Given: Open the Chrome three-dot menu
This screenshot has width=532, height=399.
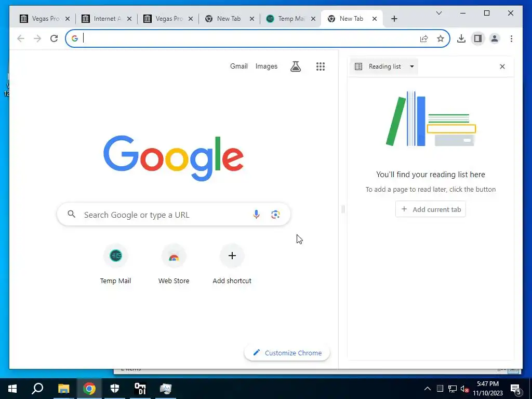Looking at the screenshot, I should [511, 38].
